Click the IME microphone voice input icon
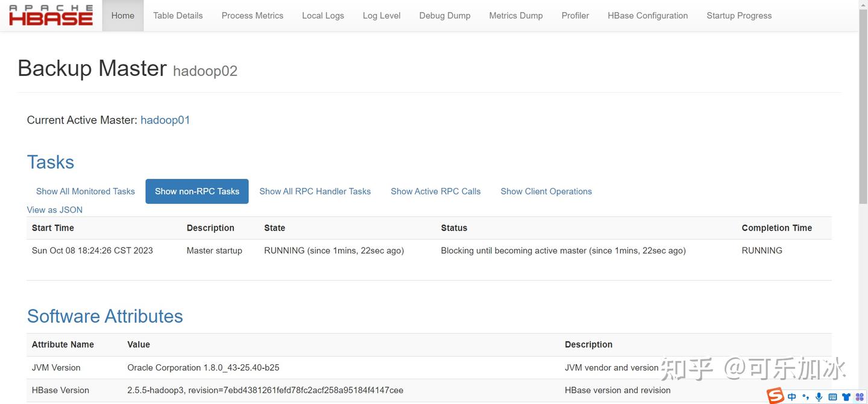Screen dimensions: 868x404 pos(819,397)
